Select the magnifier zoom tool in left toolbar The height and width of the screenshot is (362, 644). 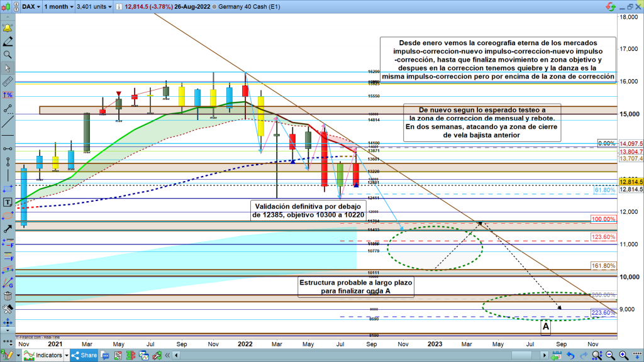(x=8, y=55)
